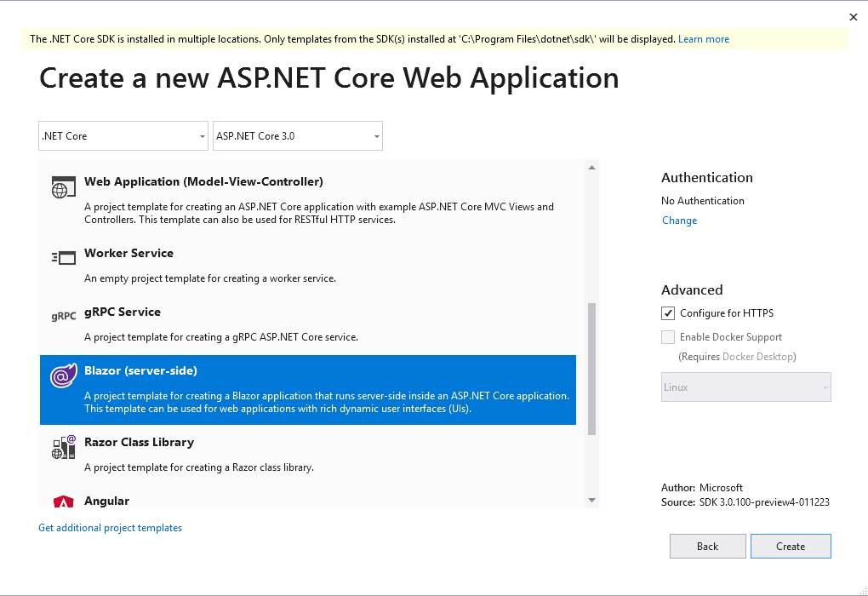Click the Docker Desktop link

(757, 357)
